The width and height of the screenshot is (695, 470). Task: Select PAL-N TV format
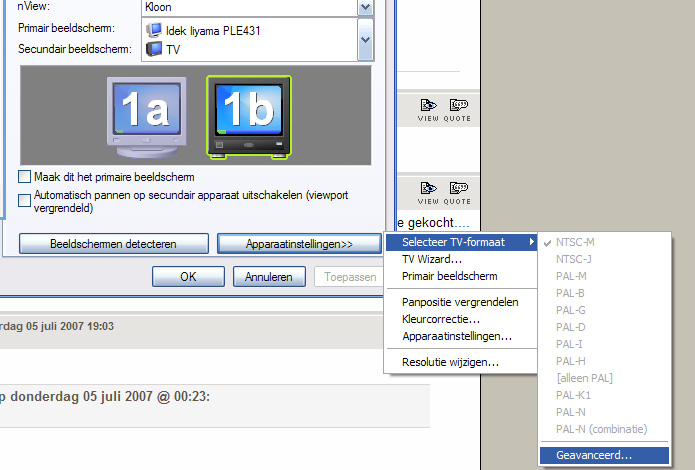605,412
